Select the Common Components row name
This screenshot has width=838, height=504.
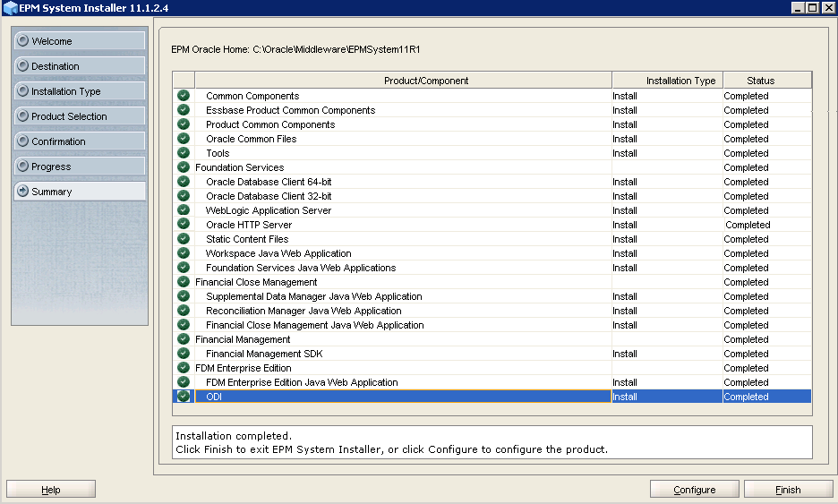point(252,96)
